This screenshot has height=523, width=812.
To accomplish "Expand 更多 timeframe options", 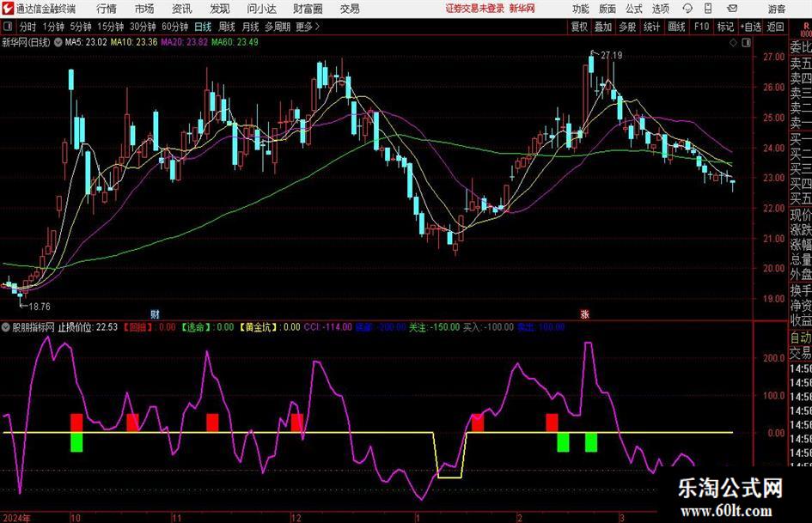I will (307, 27).
